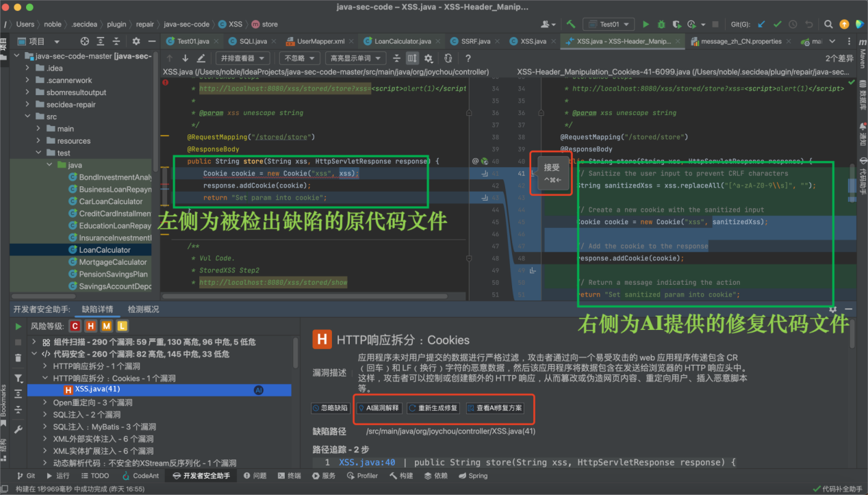Collapse the src folder

[27, 116]
